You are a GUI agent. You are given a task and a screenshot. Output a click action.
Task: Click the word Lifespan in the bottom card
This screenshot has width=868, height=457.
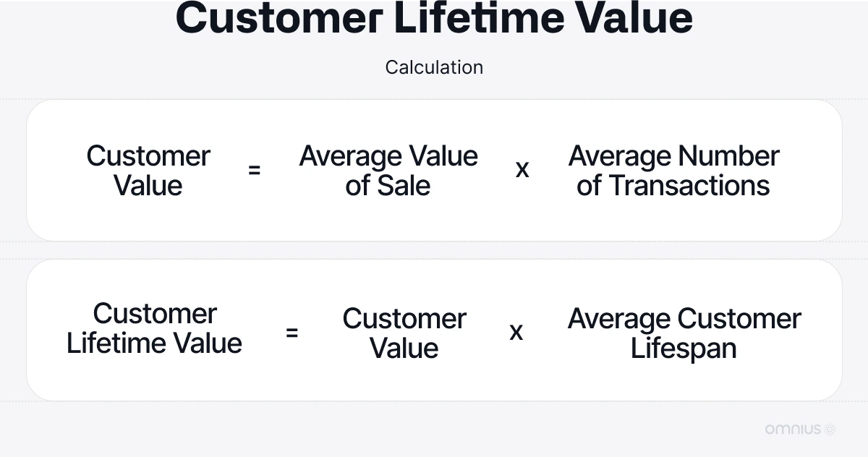684,349
